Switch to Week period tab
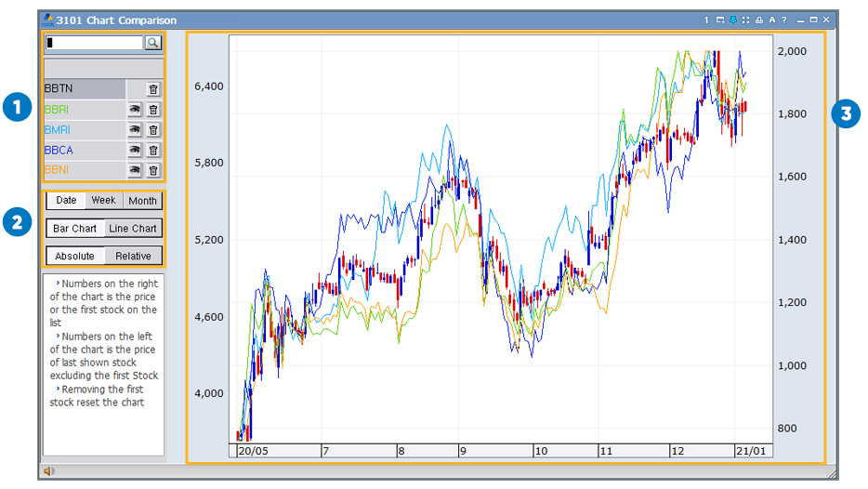Viewport: 868px width, 489px height. click(x=103, y=201)
